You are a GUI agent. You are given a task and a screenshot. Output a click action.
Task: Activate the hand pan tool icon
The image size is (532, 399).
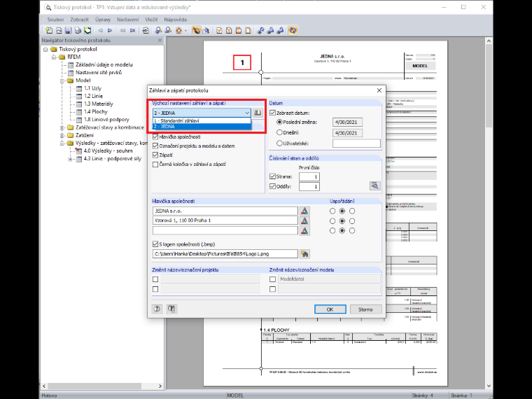click(196, 31)
